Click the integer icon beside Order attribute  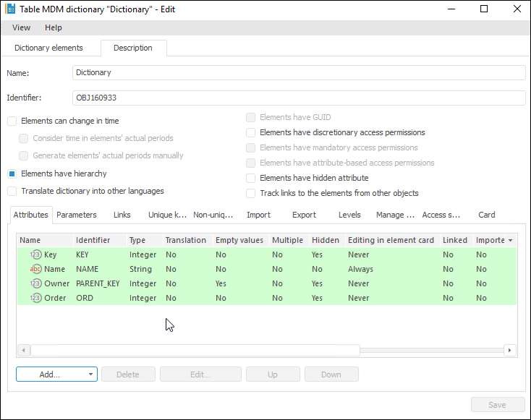click(x=35, y=298)
